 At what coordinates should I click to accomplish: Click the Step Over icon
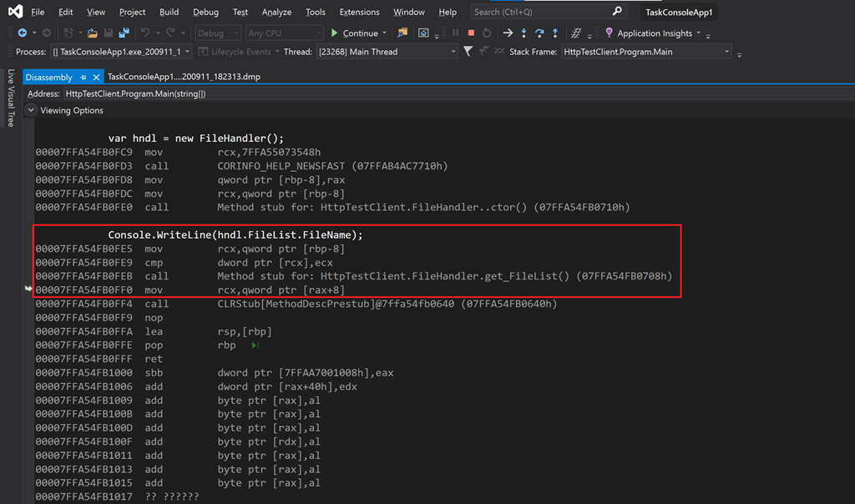[539, 33]
